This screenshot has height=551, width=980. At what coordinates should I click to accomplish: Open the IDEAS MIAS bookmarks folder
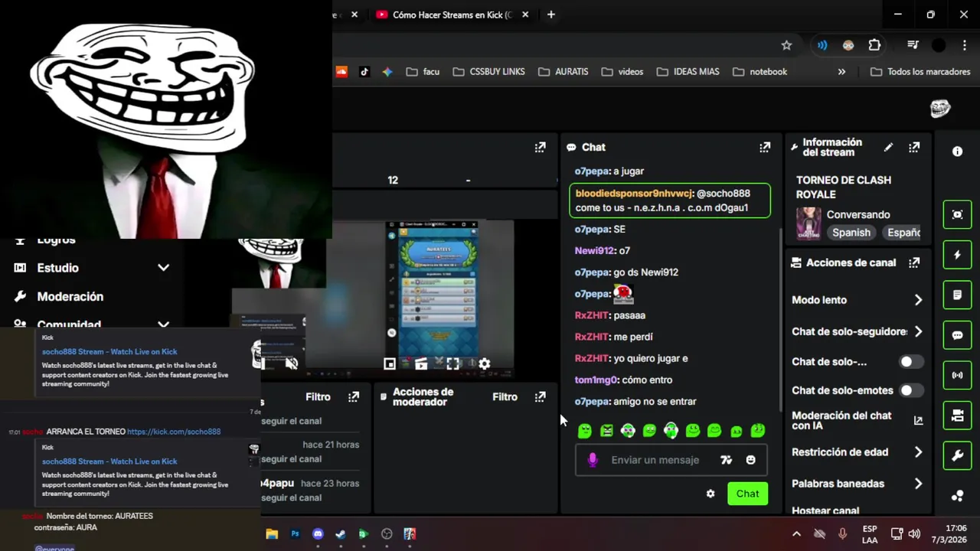click(687, 71)
